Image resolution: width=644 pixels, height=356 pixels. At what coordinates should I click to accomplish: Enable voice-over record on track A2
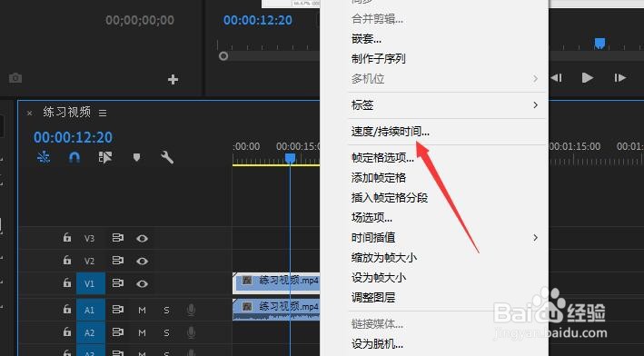tap(191, 332)
